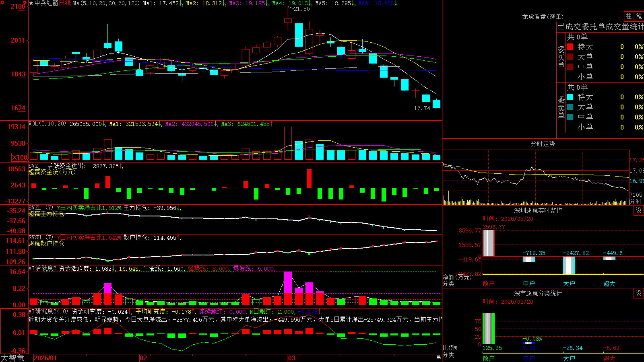Click the AI活跃度2 indicator name
The image size is (644, 362).
43,268
